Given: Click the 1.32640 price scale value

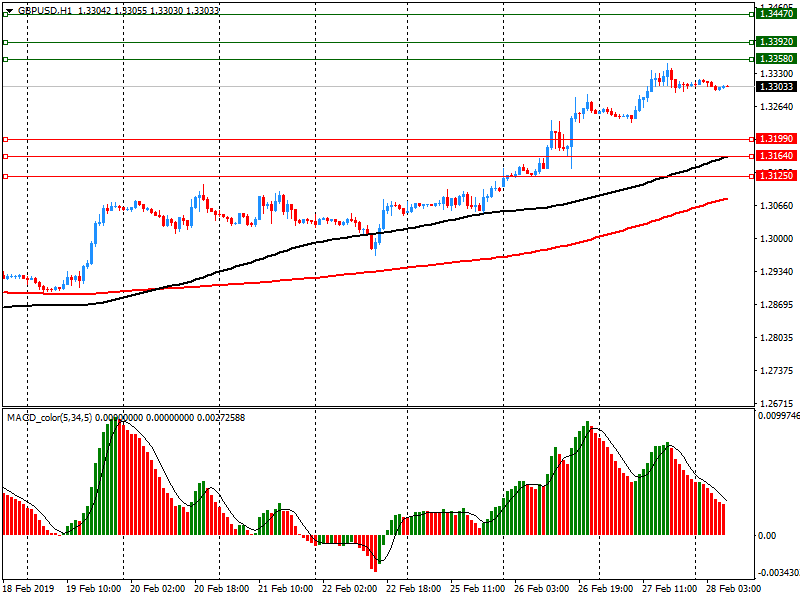Looking at the screenshot, I should [x=777, y=107].
